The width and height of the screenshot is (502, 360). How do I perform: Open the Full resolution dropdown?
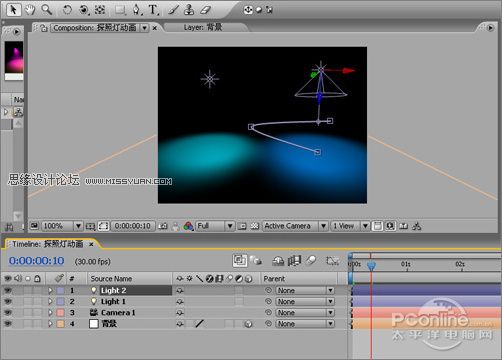pos(215,226)
